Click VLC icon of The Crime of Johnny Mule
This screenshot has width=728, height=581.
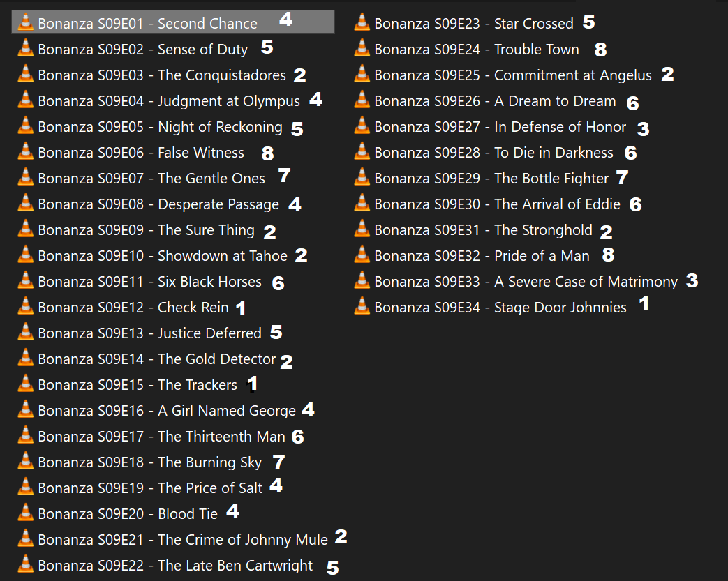click(x=26, y=538)
